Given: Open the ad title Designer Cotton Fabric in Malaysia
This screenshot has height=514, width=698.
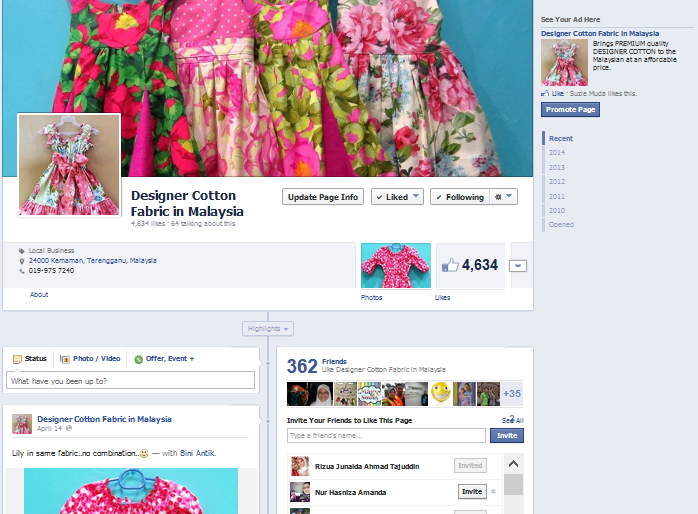Looking at the screenshot, I should (x=600, y=33).
